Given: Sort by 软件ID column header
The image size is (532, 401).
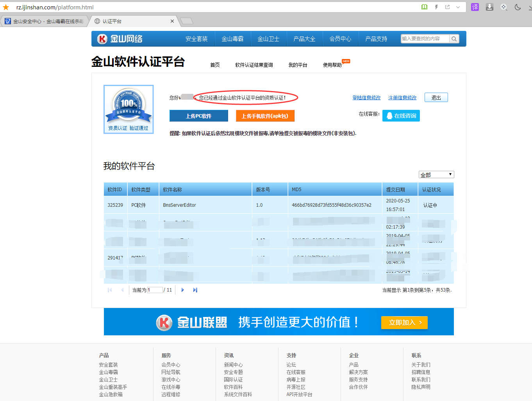Looking at the screenshot, I should coord(115,190).
